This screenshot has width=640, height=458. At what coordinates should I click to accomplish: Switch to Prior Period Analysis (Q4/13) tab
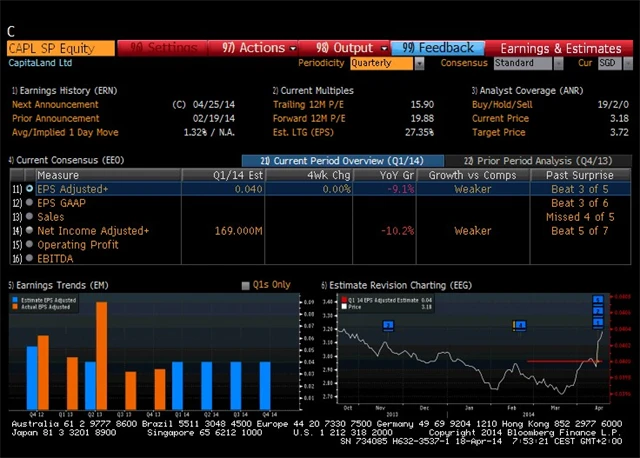[x=538, y=161]
